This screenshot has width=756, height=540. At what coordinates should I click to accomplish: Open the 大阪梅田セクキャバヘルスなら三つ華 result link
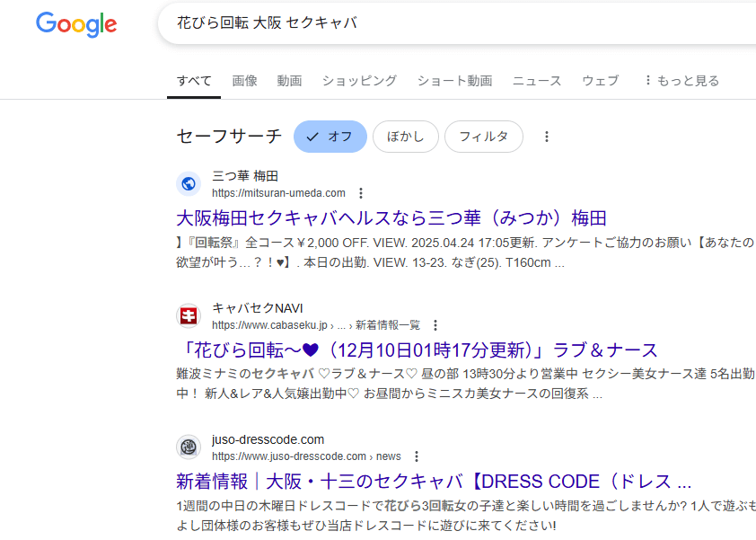(x=391, y=218)
